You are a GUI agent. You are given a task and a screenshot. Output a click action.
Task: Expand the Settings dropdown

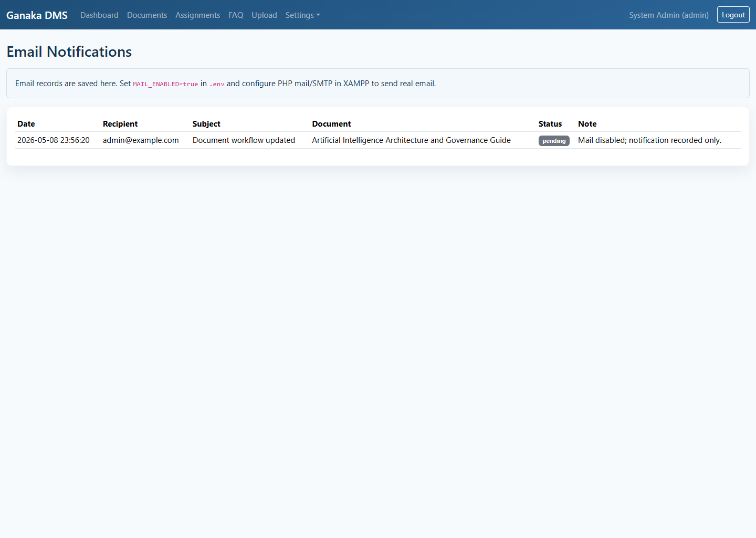point(302,15)
